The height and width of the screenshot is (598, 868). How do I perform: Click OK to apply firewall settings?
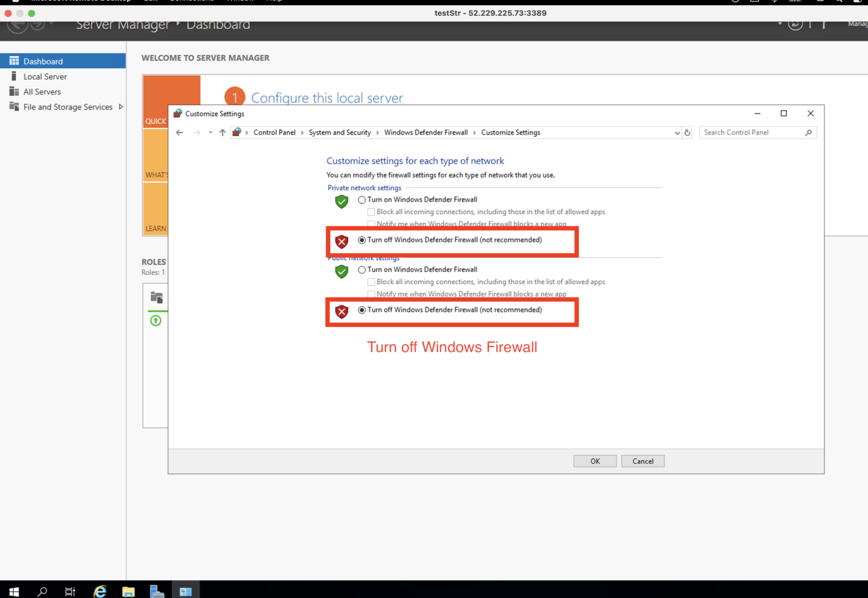point(594,461)
